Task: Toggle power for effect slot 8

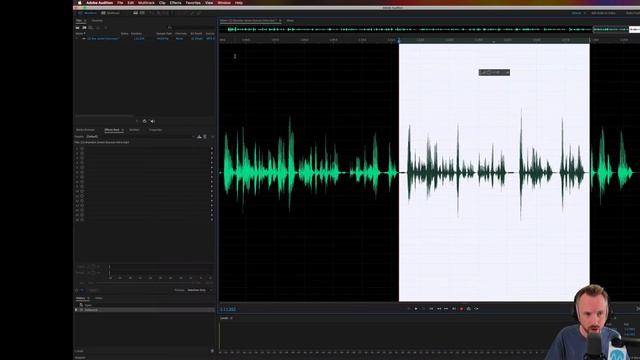Action: [82, 182]
